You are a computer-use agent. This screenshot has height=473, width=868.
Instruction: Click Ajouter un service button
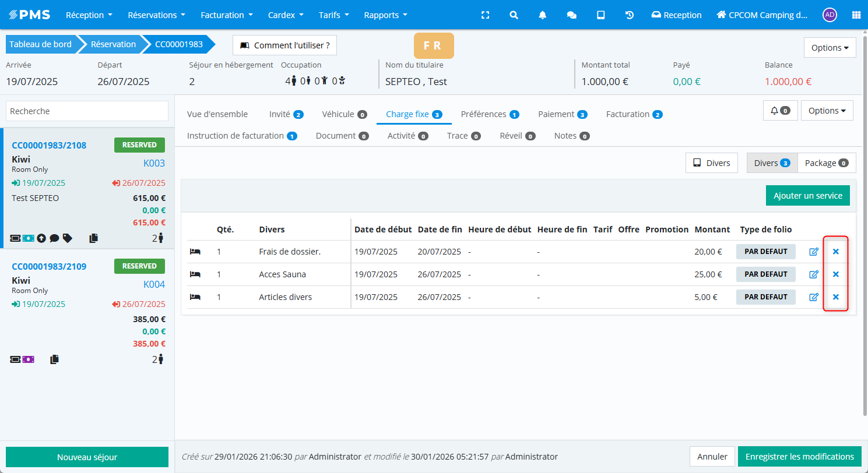807,196
